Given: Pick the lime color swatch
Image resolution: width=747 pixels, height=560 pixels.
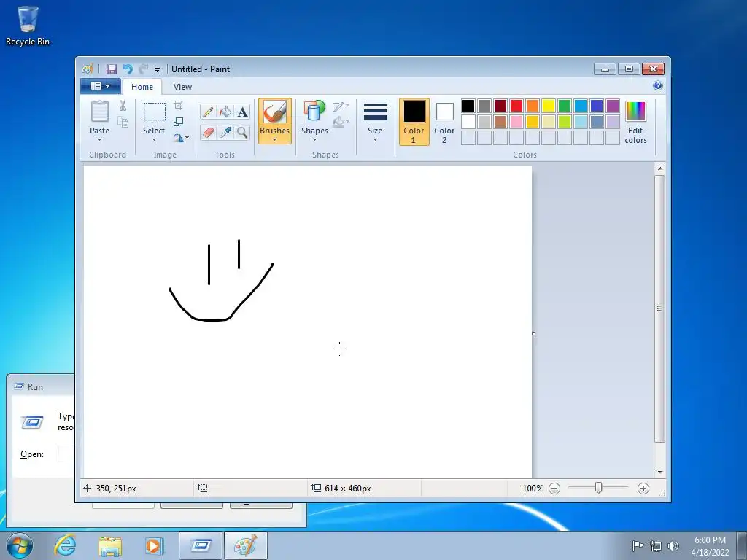Looking at the screenshot, I should [x=565, y=122].
